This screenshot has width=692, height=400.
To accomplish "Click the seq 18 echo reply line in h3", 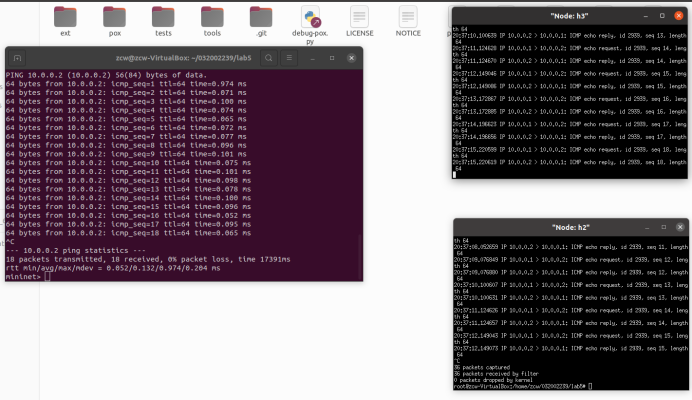I will (569, 162).
